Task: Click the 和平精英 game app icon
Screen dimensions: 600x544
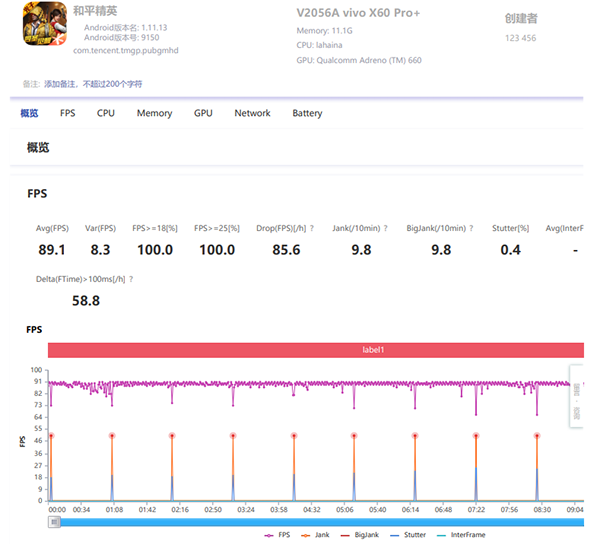Action: (40, 27)
